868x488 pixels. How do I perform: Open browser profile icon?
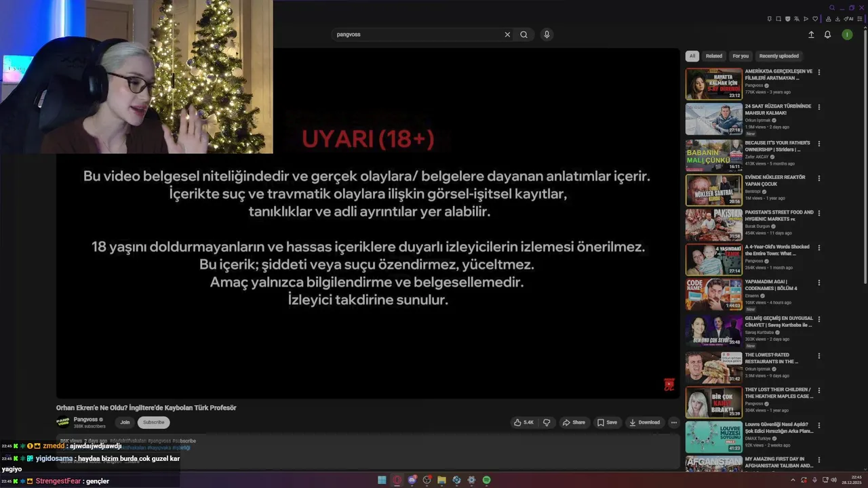point(828,19)
